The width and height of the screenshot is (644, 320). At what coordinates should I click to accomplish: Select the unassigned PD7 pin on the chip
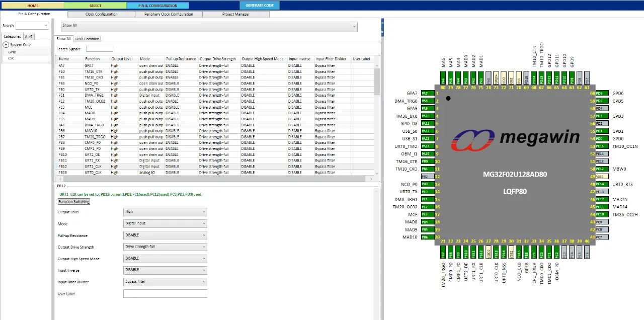587,78
